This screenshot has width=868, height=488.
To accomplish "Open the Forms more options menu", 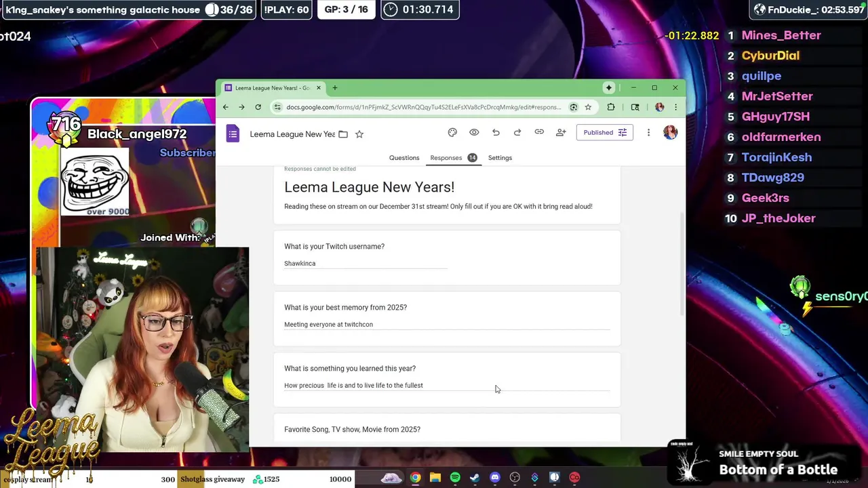I will 648,132.
